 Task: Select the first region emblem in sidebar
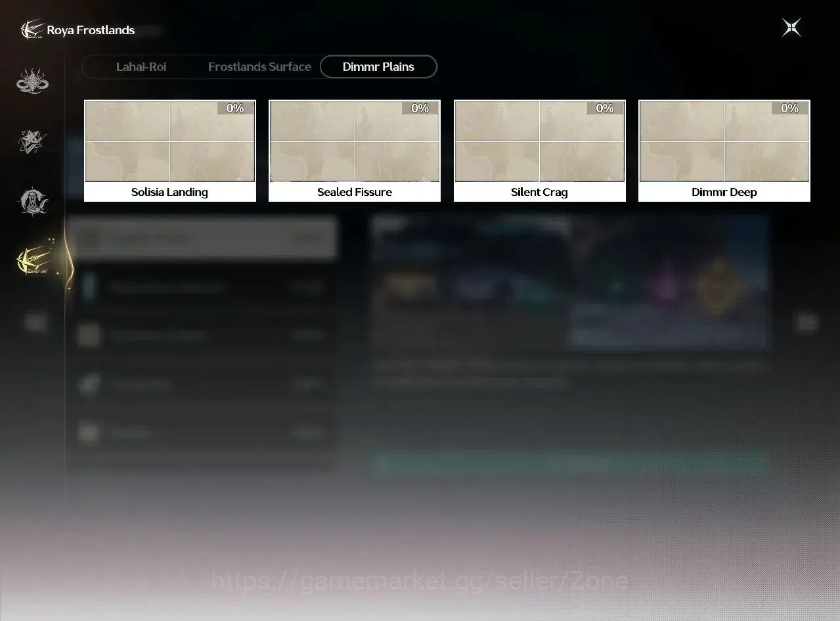(x=32, y=81)
